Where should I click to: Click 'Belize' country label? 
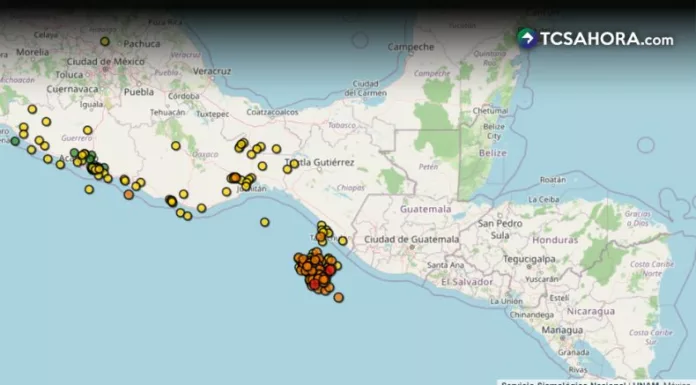(493, 153)
